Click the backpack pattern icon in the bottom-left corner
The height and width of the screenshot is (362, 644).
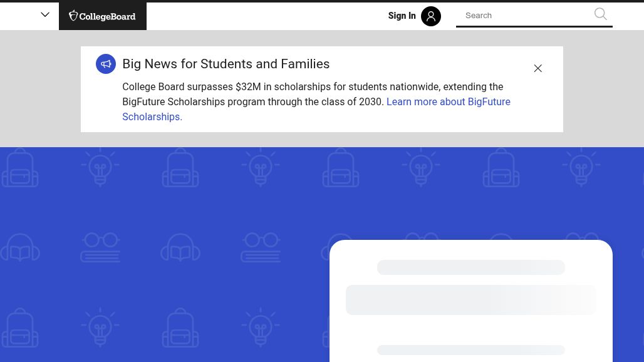click(20, 327)
